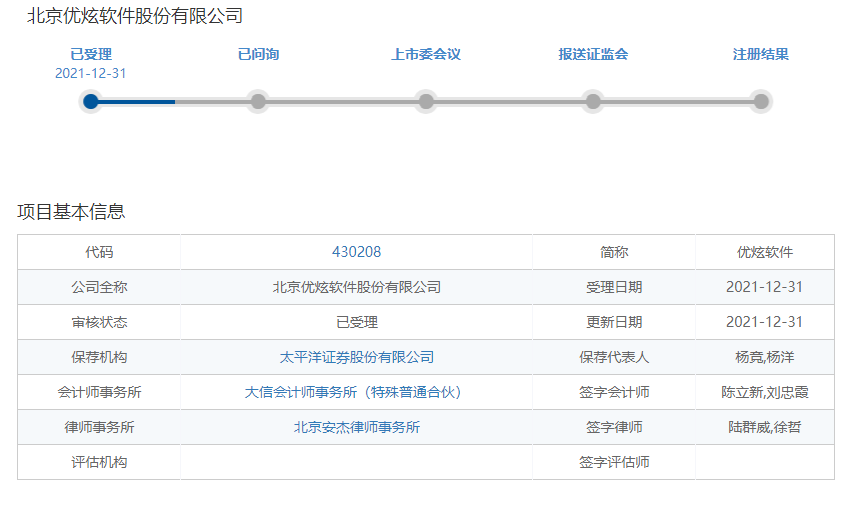Click the 陆群威,徐哲 lawyers cell
The width and height of the screenshot is (854, 505).
click(x=765, y=427)
